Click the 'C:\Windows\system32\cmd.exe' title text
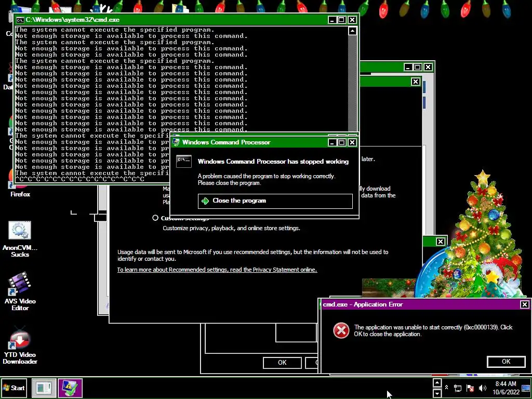The image size is (532, 399). [73, 20]
